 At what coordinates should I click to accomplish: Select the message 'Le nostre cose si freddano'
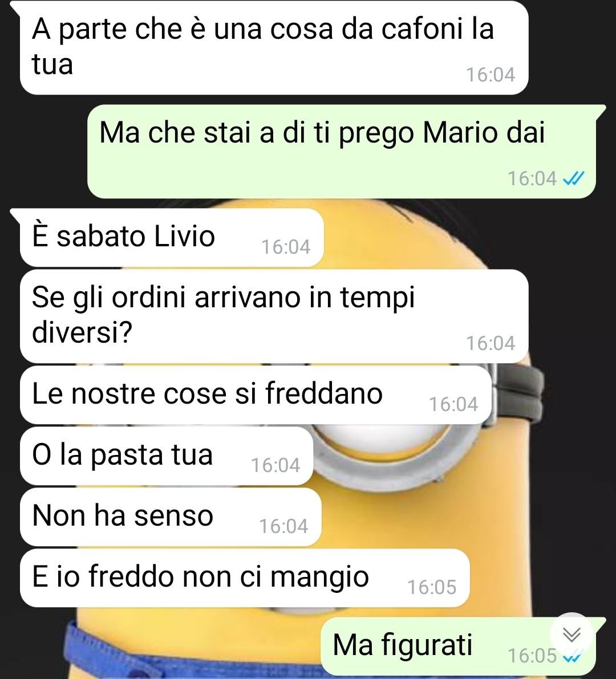[256, 395]
